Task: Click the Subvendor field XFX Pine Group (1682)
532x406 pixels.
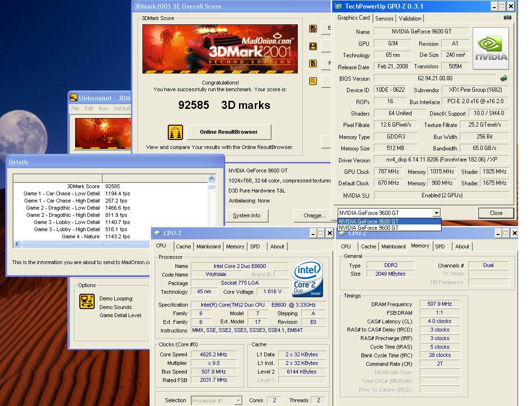Action: [475, 90]
